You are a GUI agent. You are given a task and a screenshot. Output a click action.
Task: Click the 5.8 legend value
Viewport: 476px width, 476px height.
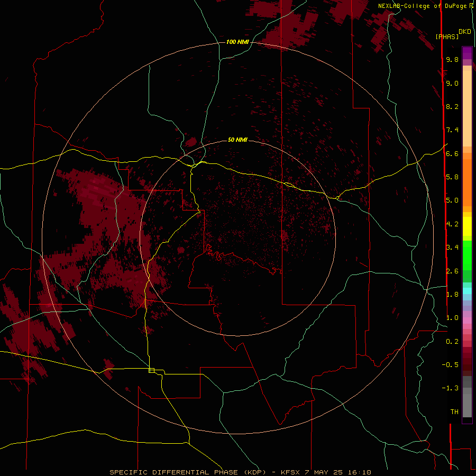click(x=452, y=177)
